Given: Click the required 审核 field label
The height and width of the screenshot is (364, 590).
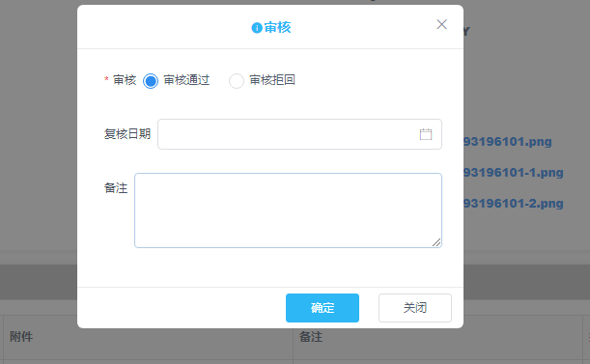Looking at the screenshot, I should pos(125,80).
